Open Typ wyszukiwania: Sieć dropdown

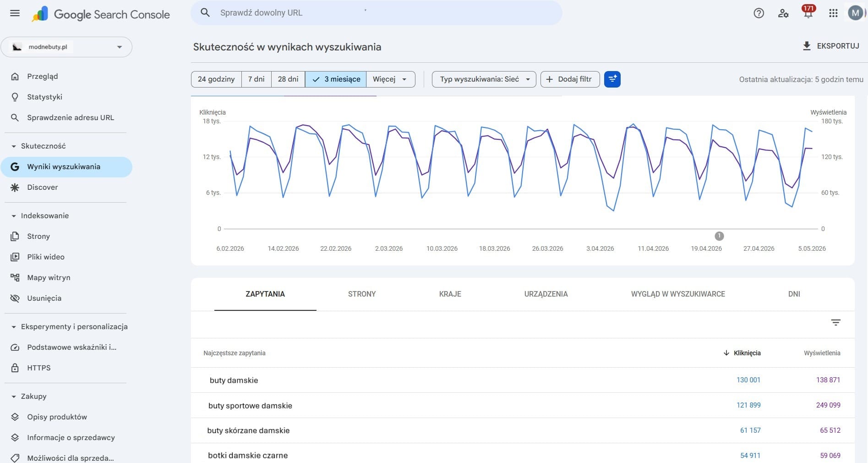click(484, 79)
